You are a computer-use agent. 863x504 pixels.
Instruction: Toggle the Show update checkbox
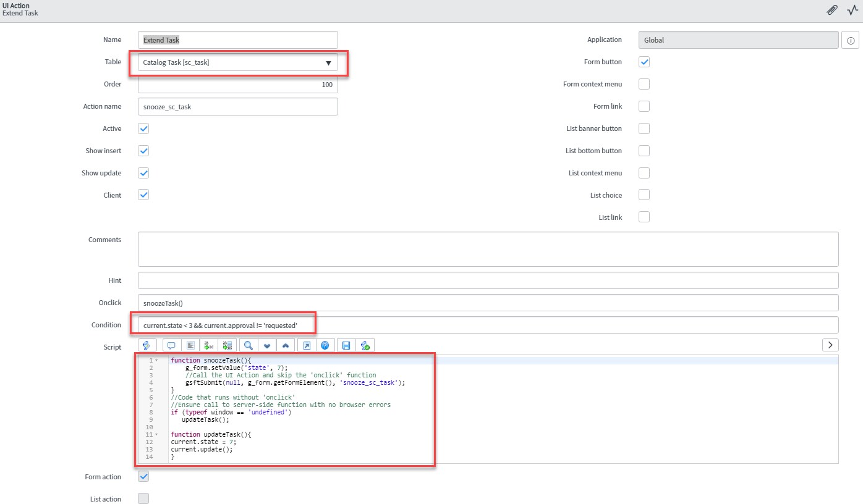point(143,173)
